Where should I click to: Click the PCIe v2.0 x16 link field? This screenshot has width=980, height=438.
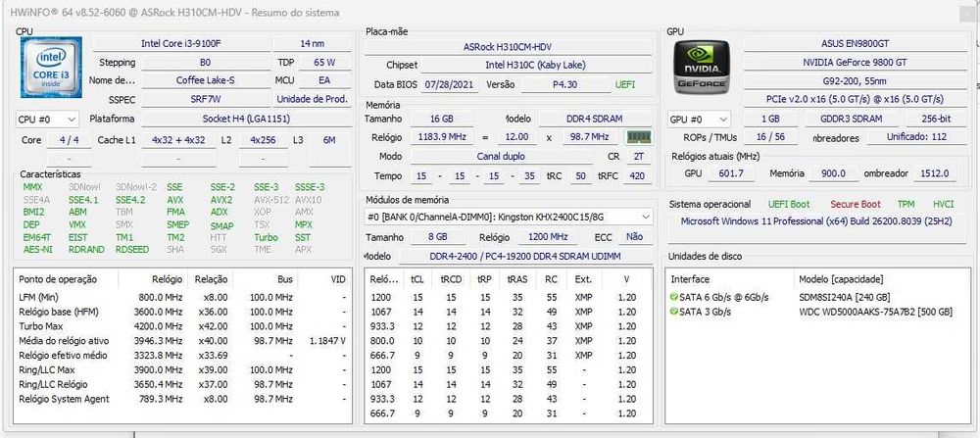(x=855, y=99)
